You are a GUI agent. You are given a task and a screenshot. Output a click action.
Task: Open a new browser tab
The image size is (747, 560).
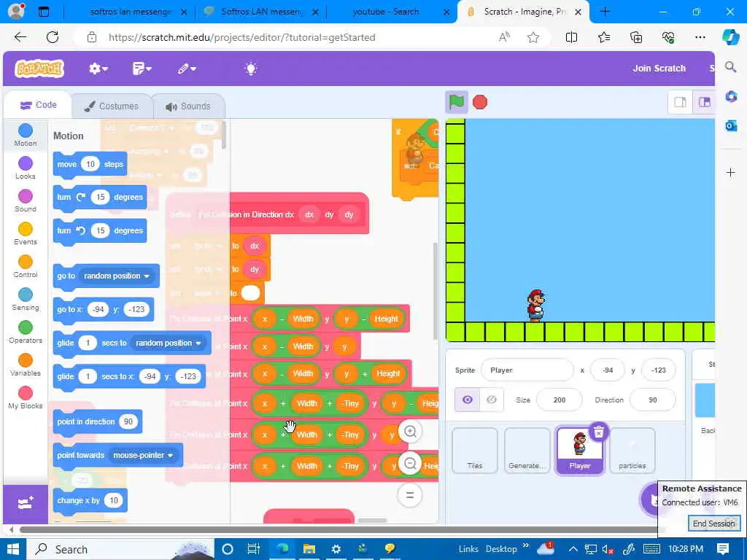605,12
